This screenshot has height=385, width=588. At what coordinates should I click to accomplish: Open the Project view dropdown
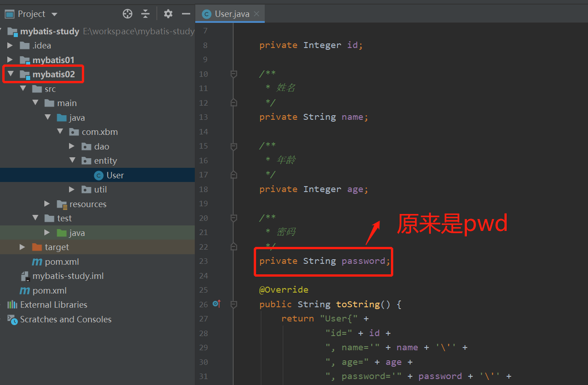click(54, 15)
